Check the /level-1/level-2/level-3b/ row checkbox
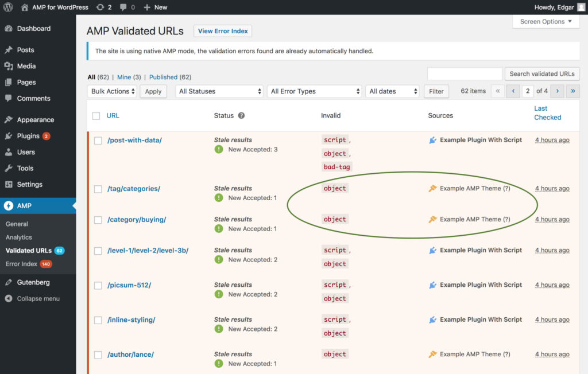 98,251
